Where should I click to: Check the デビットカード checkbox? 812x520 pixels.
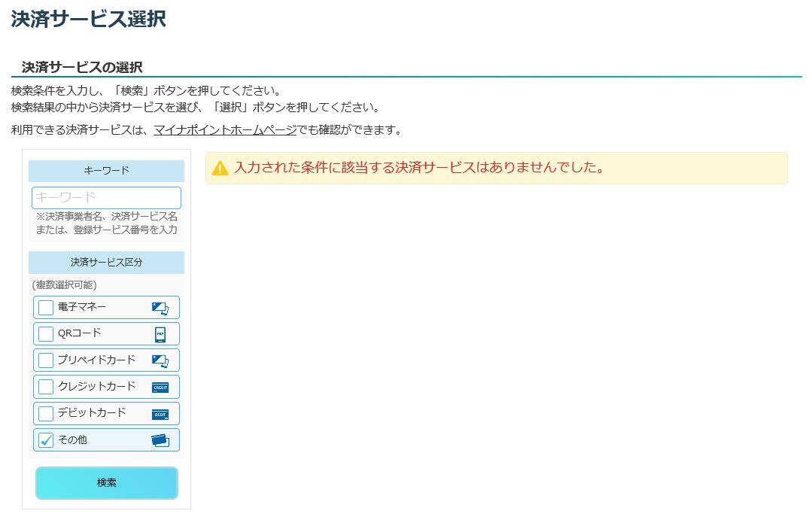46,413
